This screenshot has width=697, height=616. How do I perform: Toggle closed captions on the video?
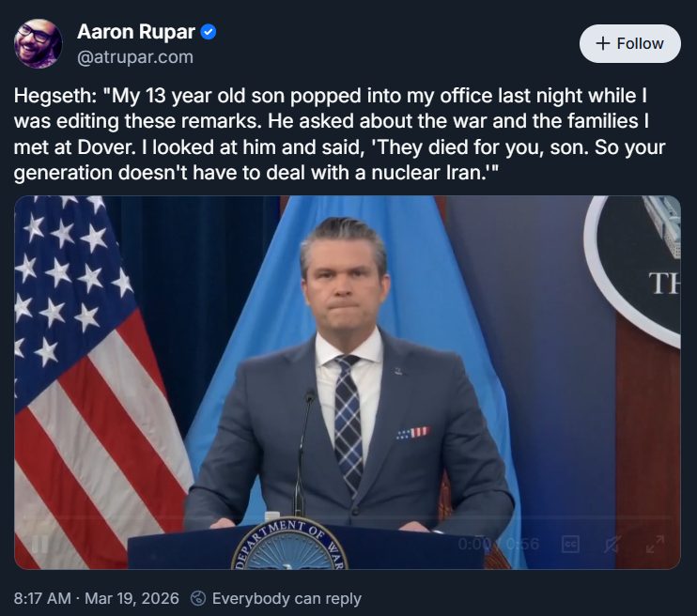pos(569,544)
